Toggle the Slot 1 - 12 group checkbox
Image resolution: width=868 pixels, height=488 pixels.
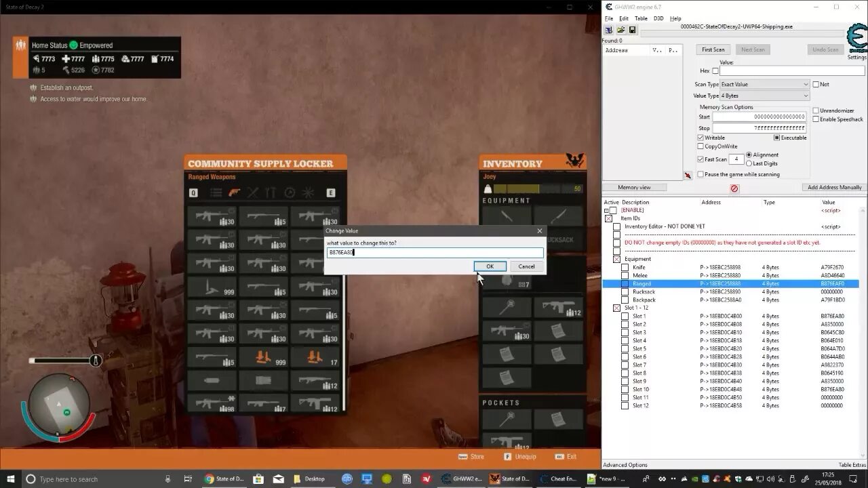point(616,308)
